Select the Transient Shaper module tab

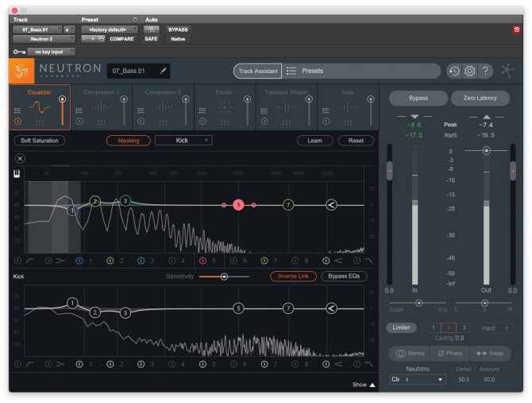(x=287, y=107)
